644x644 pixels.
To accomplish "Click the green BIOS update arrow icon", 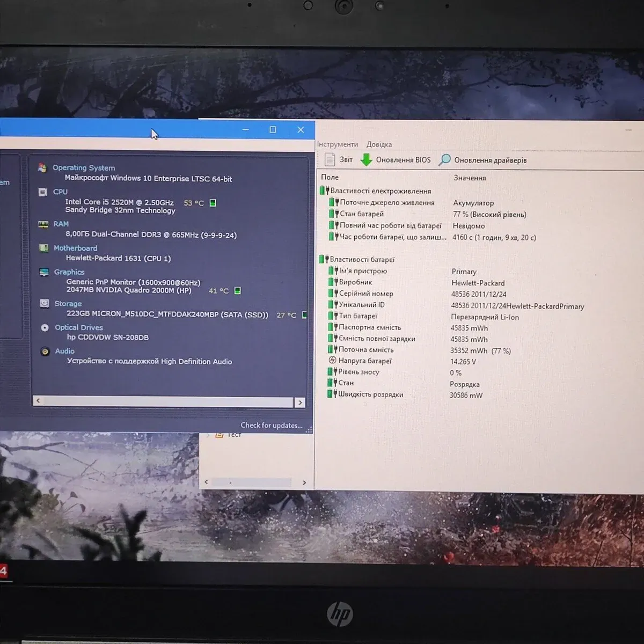I will (x=366, y=160).
